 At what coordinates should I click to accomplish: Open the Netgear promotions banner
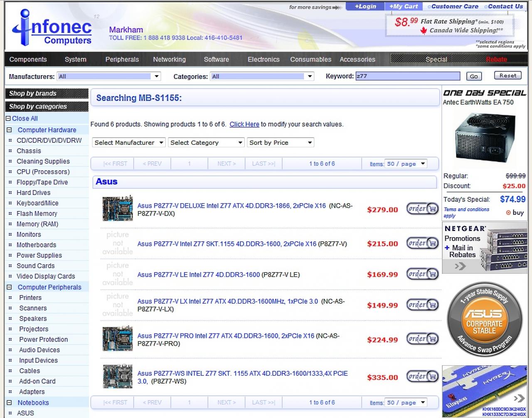click(485, 248)
